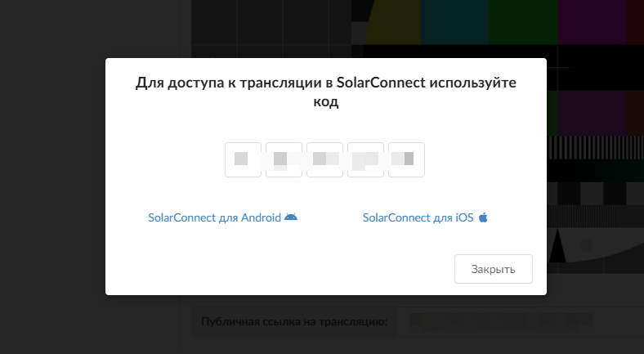Click the Публичная ссылка на трансляцию label
644x354 pixels.
(x=294, y=321)
